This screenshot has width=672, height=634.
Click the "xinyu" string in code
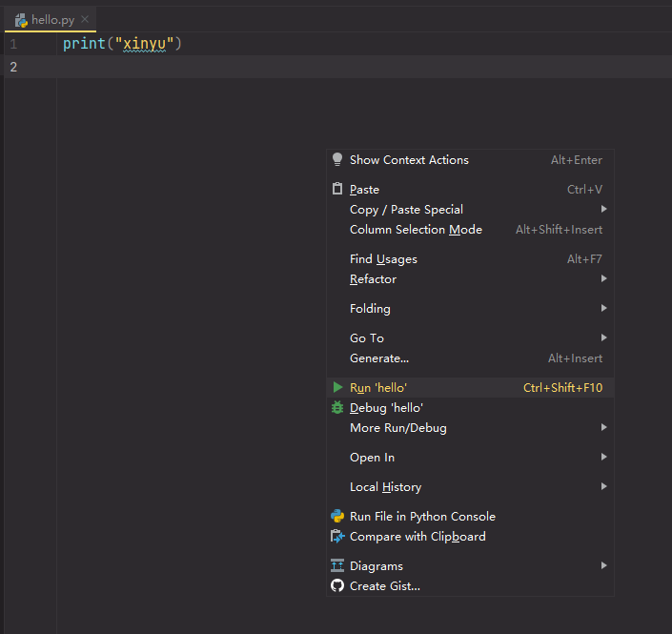(x=145, y=44)
